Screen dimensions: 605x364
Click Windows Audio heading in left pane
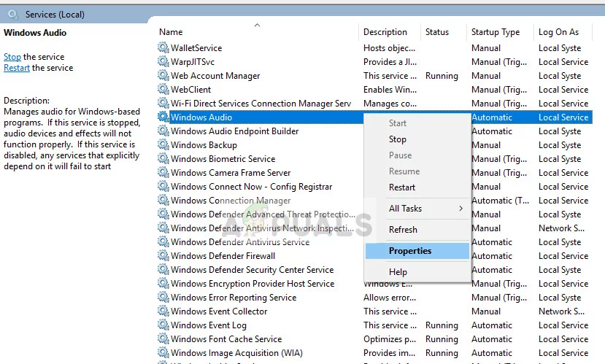pyautogui.click(x=35, y=33)
